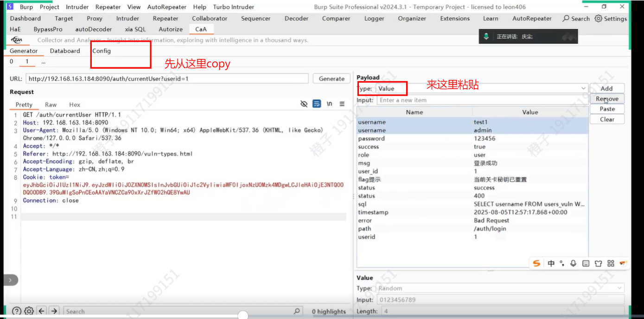Screen dimensions: 644x319
Task: Click the magnifier icon in the search bar
Action: click(x=297, y=311)
